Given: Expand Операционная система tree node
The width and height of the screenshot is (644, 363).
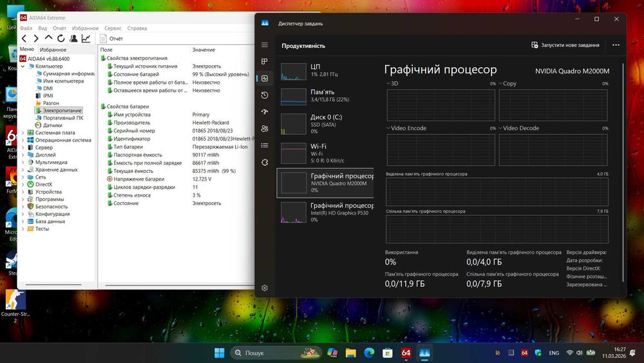Looking at the screenshot, I should 23,140.
